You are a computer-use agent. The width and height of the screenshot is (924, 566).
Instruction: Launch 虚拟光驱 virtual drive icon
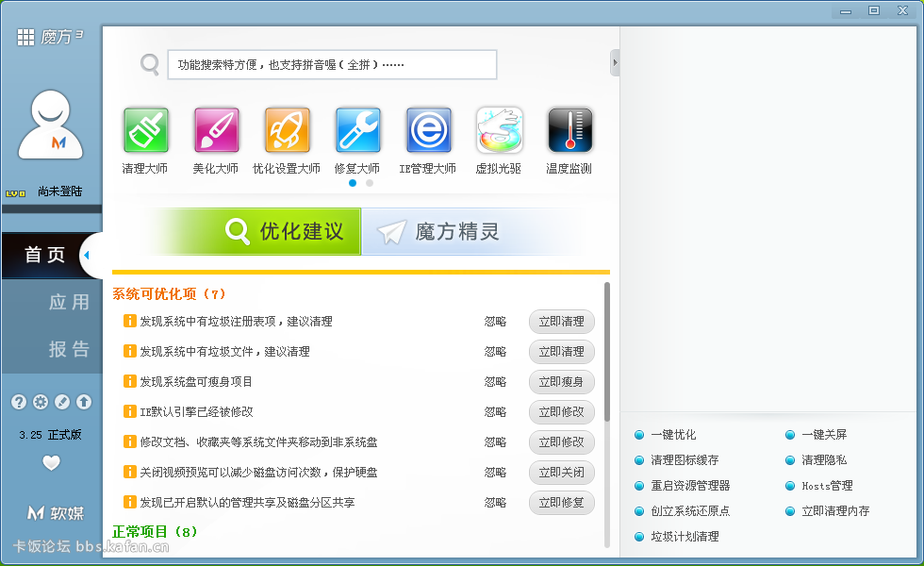(499, 130)
